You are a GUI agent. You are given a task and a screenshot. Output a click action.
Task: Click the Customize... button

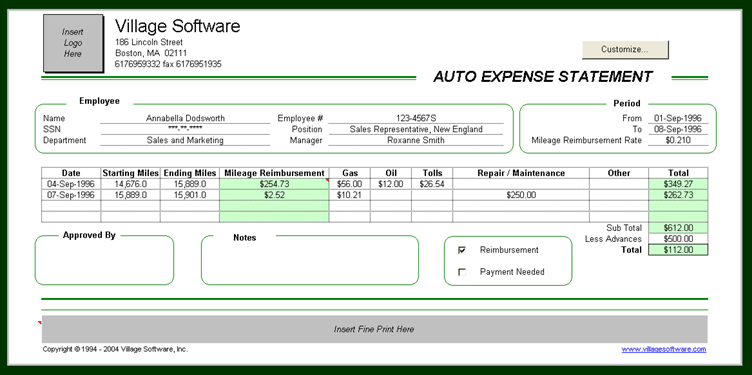pyautogui.click(x=625, y=49)
